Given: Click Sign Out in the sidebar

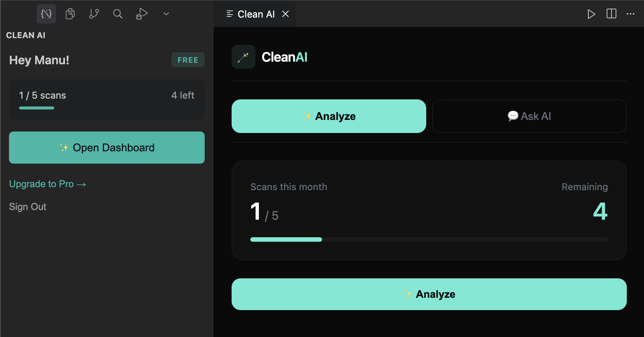Looking at the screenshot, I should (x=28, y=207).
